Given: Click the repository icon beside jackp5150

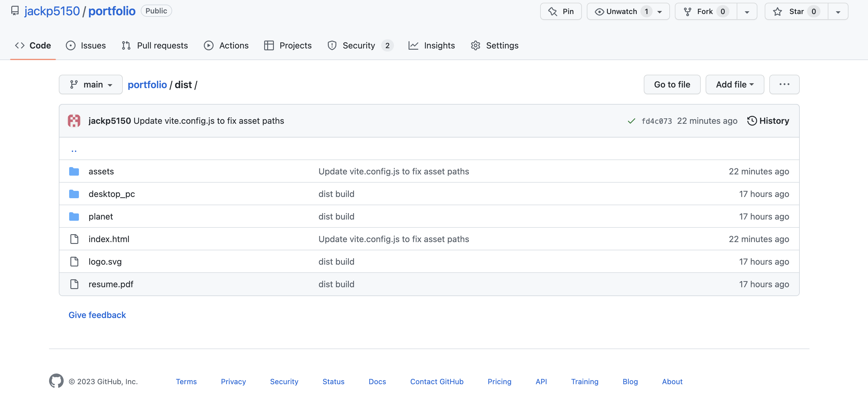Looking at the screenshot, I should tap(15, 11).
